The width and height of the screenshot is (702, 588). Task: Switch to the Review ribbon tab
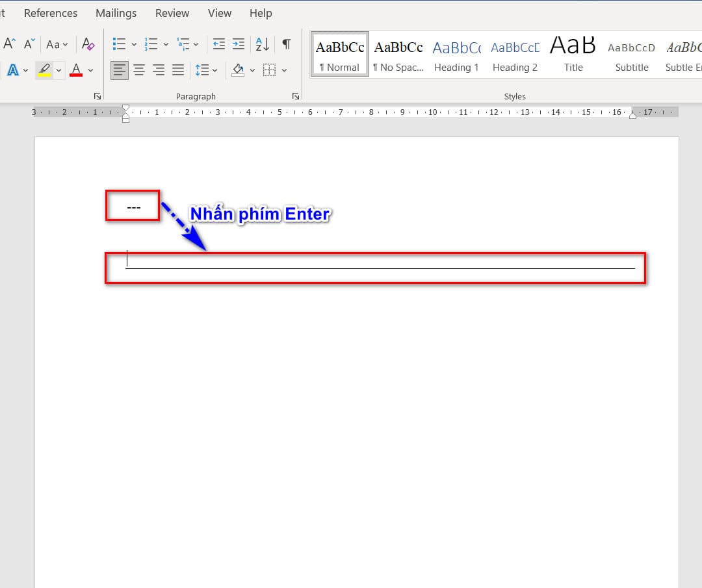click(172, 13)
